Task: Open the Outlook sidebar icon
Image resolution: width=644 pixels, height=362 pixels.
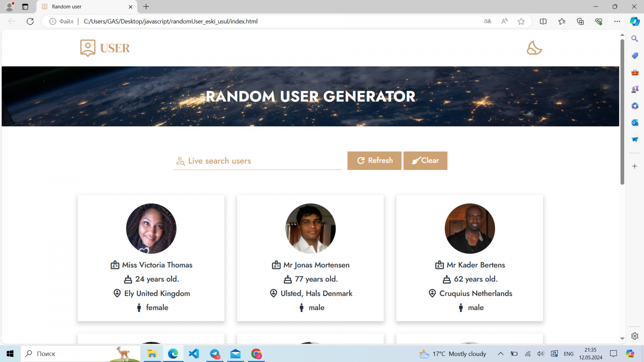Action: coord(635,123)
